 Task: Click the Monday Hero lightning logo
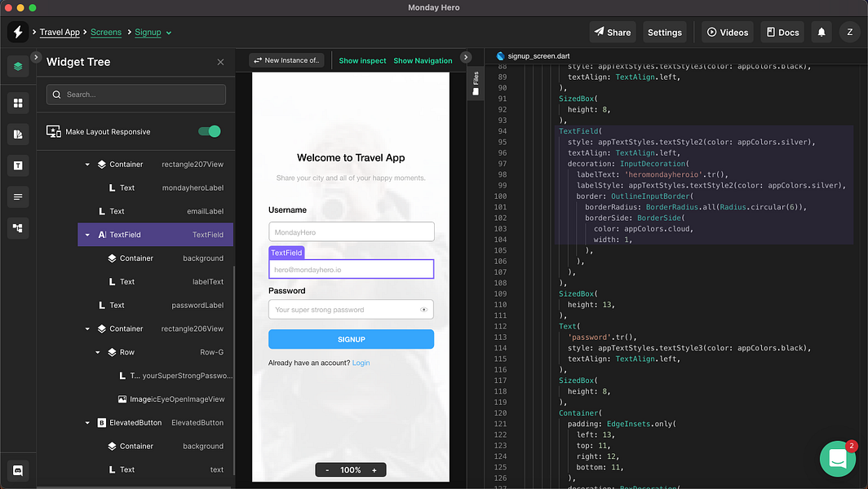[18, 32]
